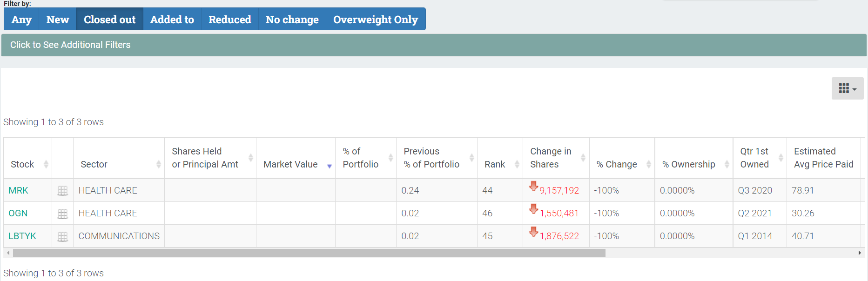The image size is (868, 281).
Task: Switch filter to "No change"
Action: coord(292,20)
